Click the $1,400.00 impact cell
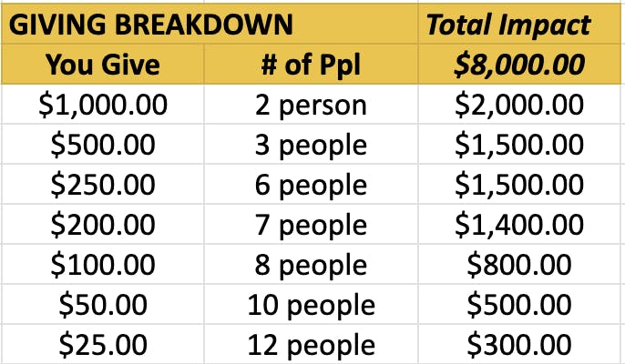The height and width of the screenshot is (364, 625). click(521, 225)
